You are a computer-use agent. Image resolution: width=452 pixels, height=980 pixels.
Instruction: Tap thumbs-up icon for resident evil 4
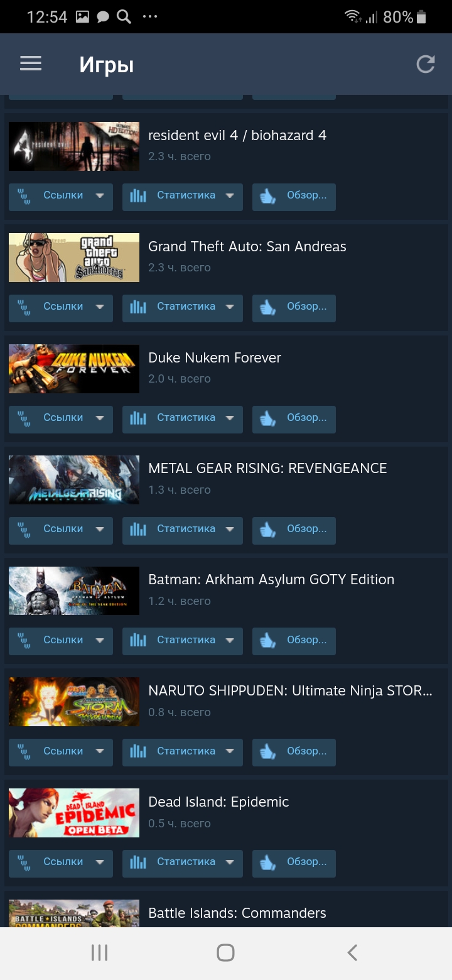click(x=268, y=196)
